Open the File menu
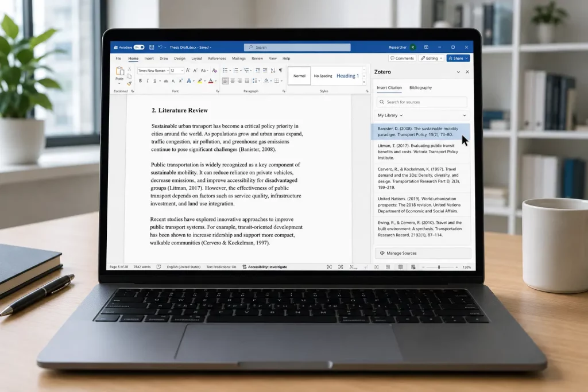588x392 pixels. coord(118,59)
